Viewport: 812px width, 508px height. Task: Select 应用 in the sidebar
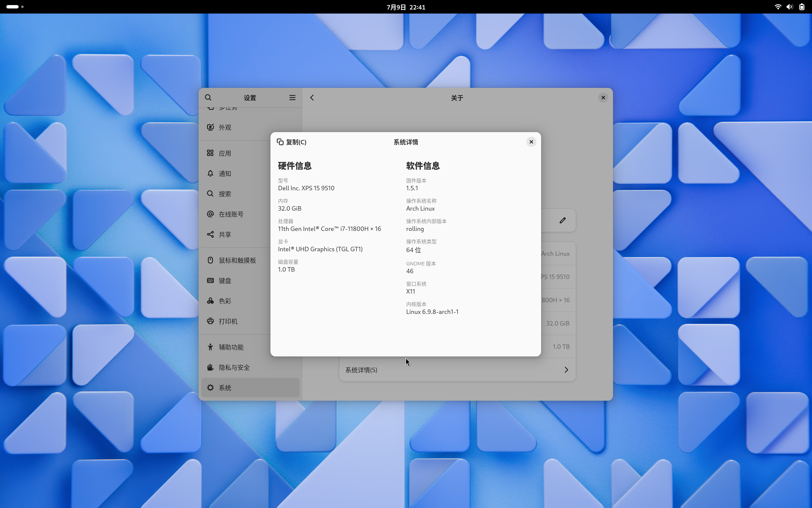tap(250, 153)
